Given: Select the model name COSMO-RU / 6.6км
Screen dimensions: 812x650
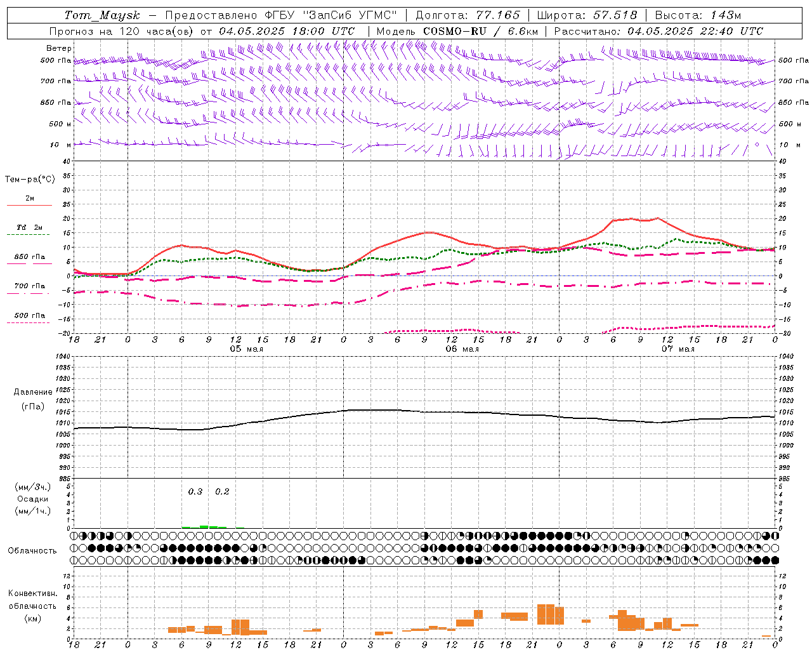Looking at the screenshot, I should pos(481,31).
